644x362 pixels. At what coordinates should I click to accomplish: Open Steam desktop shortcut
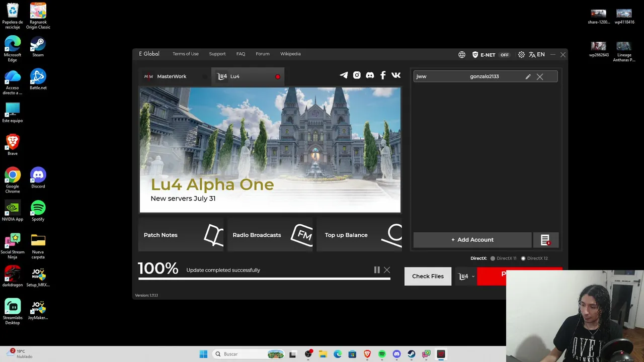38,47
